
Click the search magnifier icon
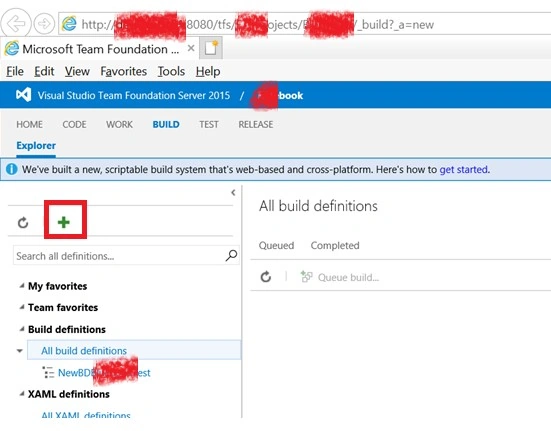231,255
